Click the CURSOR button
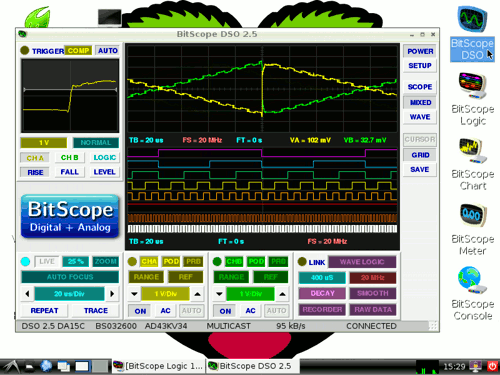 tap(420, 139)
